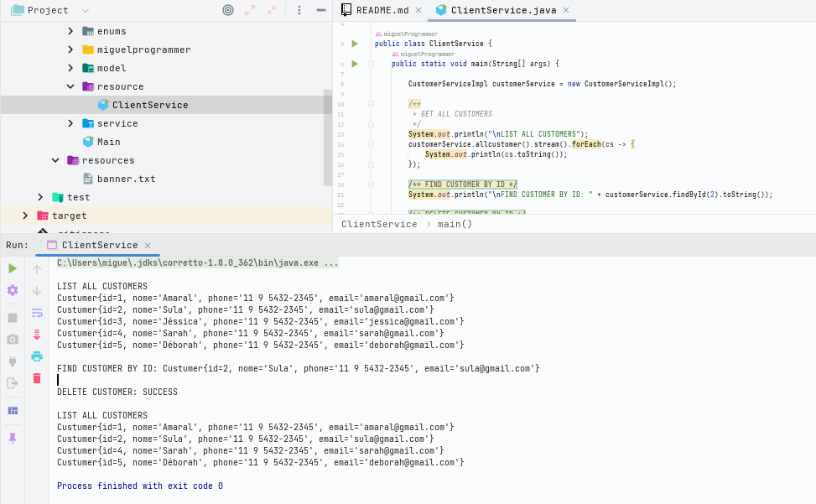Screen dimensions: 816x504
Task: Click the Restore Layout icon
Action: click(13, 411)
